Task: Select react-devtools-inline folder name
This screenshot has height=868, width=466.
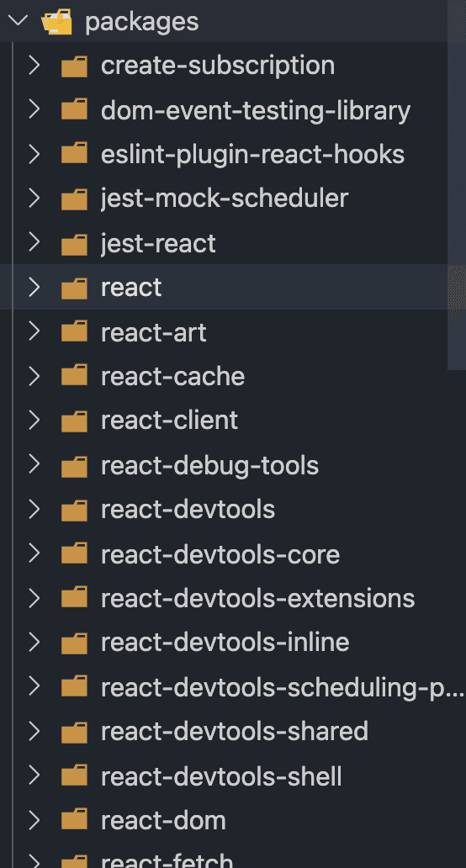Action: 225,643
